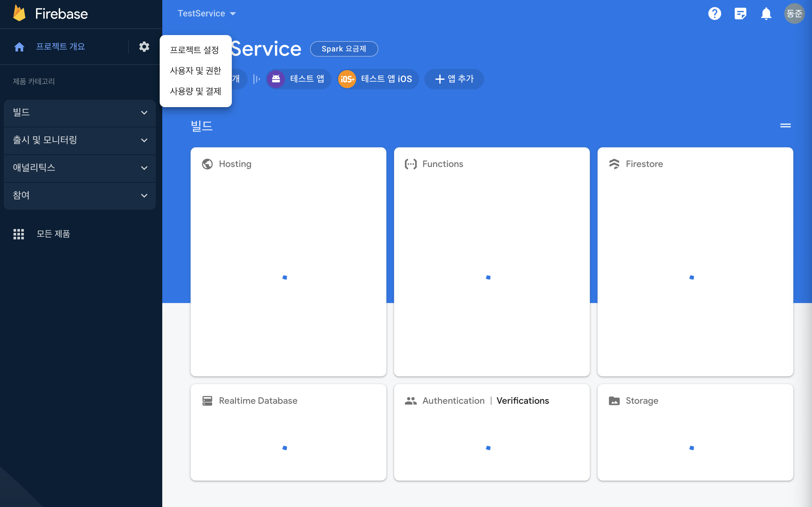Select the Verifications tab label
Image resolution: width=812 pixels, height=507 pixels.
(523, 401)
